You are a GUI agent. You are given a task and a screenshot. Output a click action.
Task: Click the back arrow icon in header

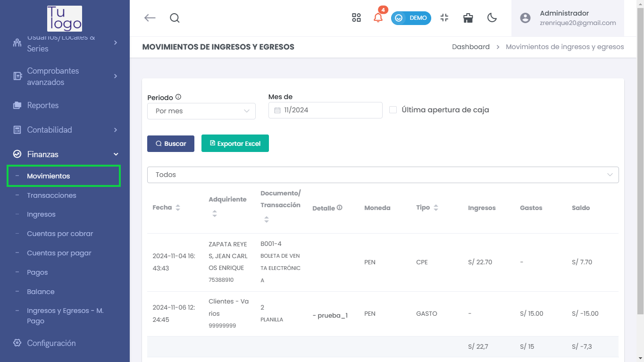coord(150,18)
